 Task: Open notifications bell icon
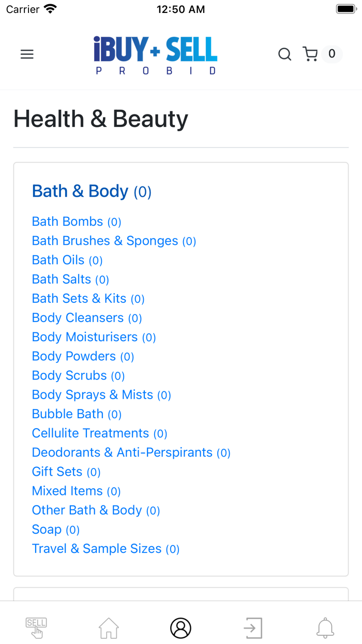click(x=325, y=628)
